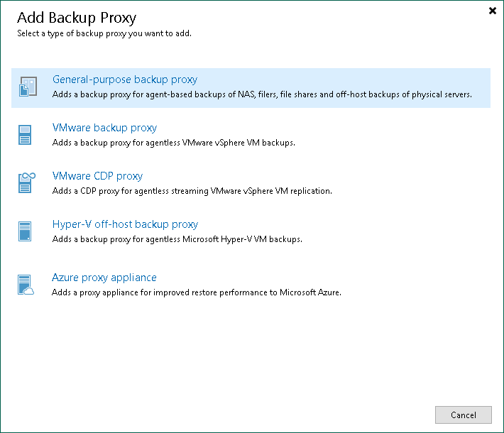The width and height of the screenshot is (504, 433).
Task: Click the agentless VMware vSphere VM backups description
Action: [x=174, y=143]
